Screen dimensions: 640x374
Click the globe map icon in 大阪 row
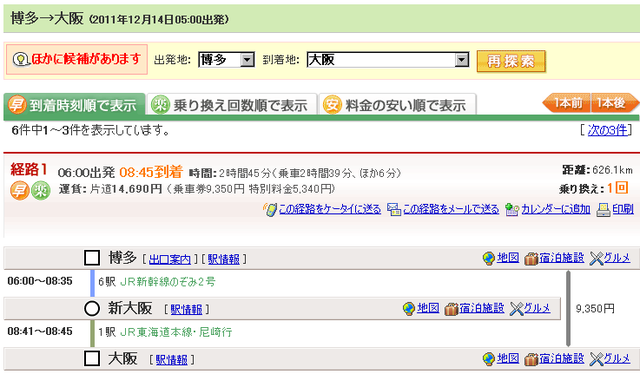click(x=489, y=359)
